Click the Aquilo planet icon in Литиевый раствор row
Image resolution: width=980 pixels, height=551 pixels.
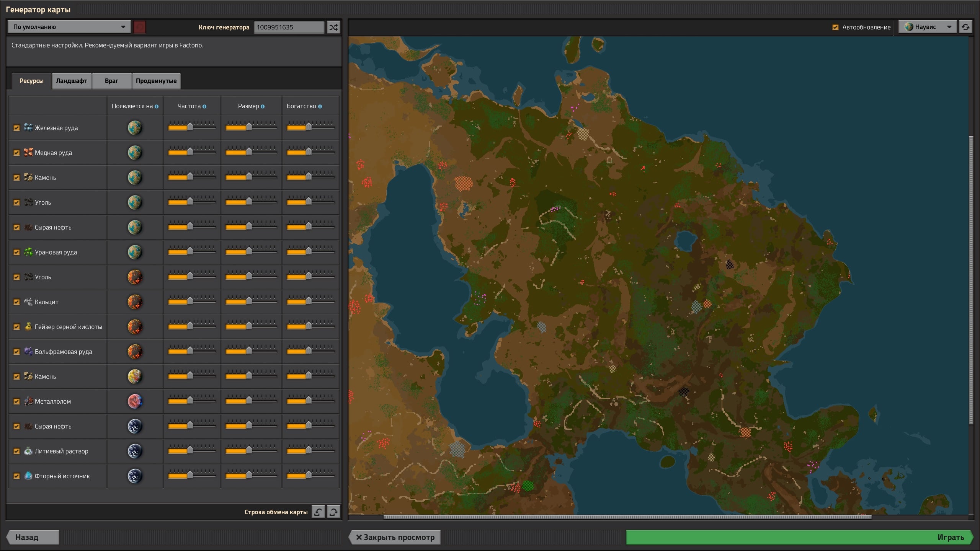[135, 451]
